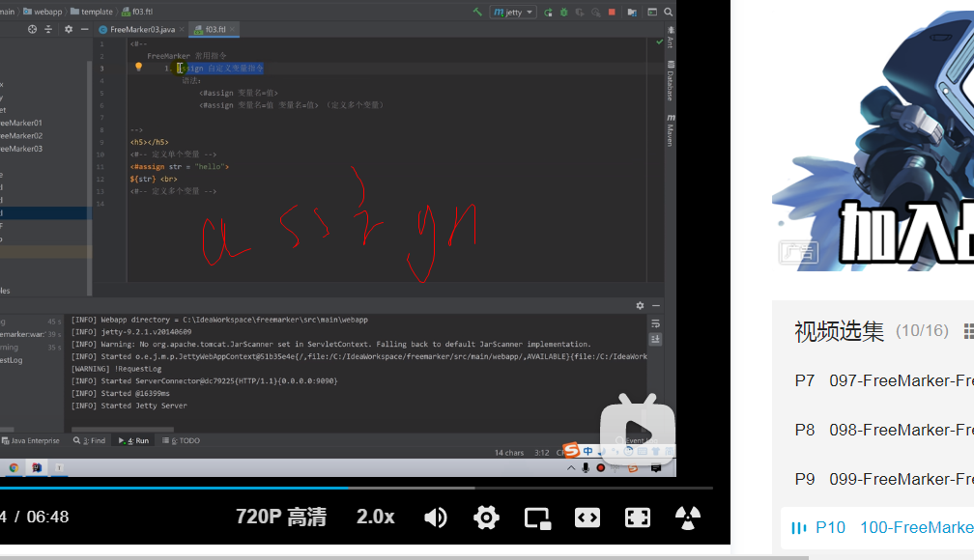Mute the video with the volume icon
Screen dimensions: 974x560
tap(436, 518)
